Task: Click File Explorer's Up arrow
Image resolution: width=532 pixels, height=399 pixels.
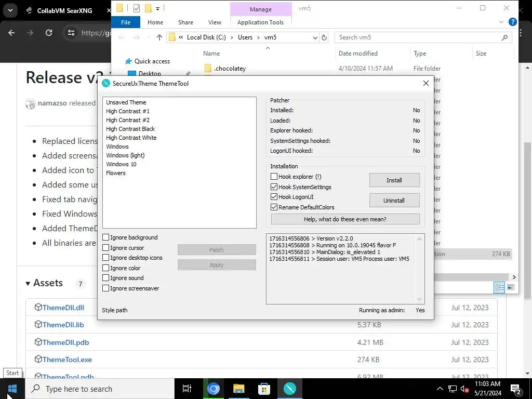Action: [159, 37]
